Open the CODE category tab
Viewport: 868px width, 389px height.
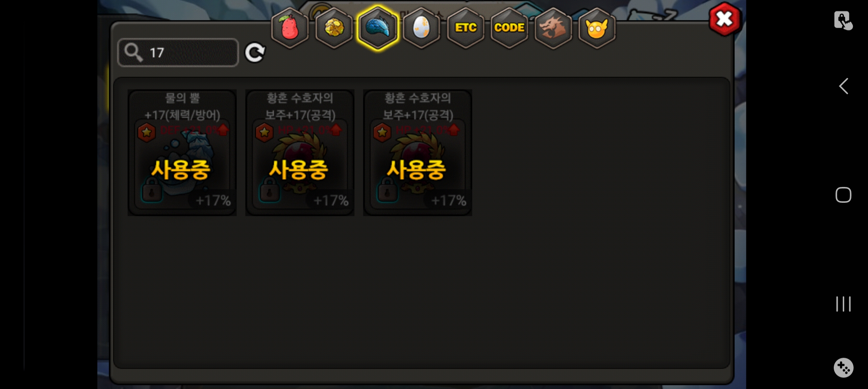(x=509, y=28)
